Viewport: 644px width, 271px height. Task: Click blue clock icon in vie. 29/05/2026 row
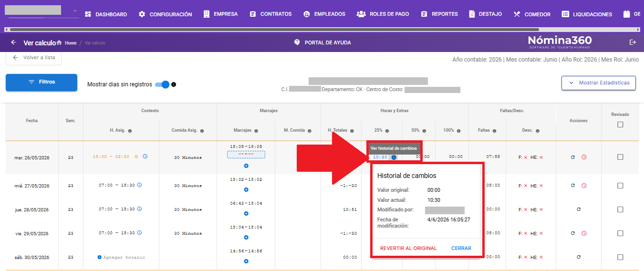[x=139, y=233]
